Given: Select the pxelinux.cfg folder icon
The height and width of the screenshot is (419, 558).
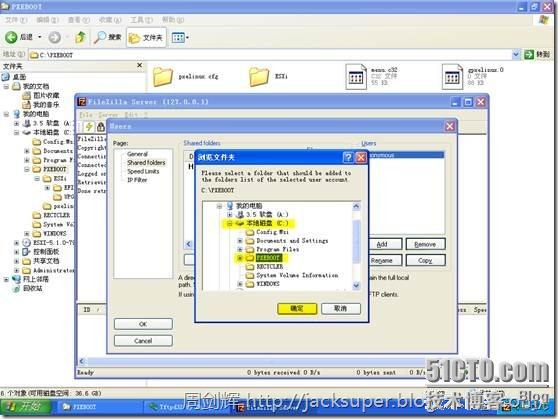Looking at the screenshot, I should coord(163,77).
